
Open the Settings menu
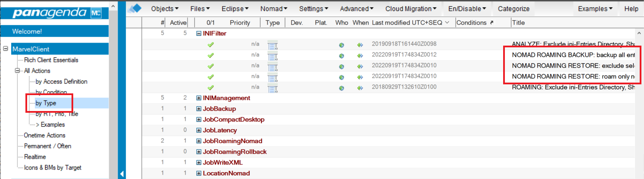tap(314, 9)
